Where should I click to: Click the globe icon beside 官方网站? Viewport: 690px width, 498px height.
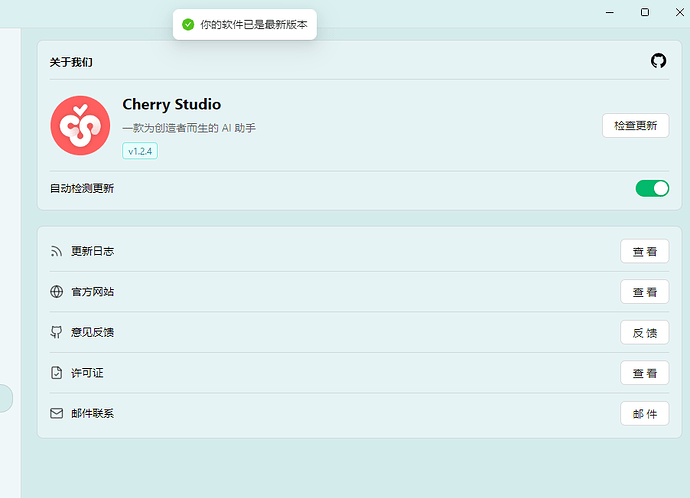[56, 292]
